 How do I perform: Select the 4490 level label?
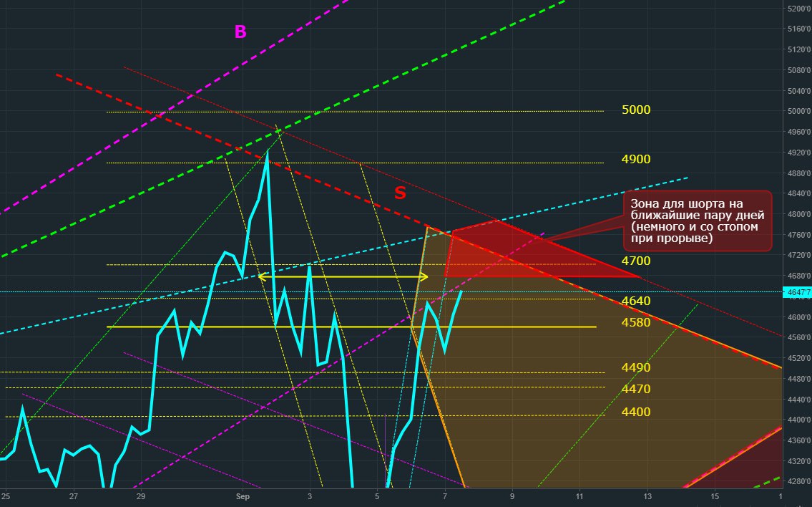(636, 367)
